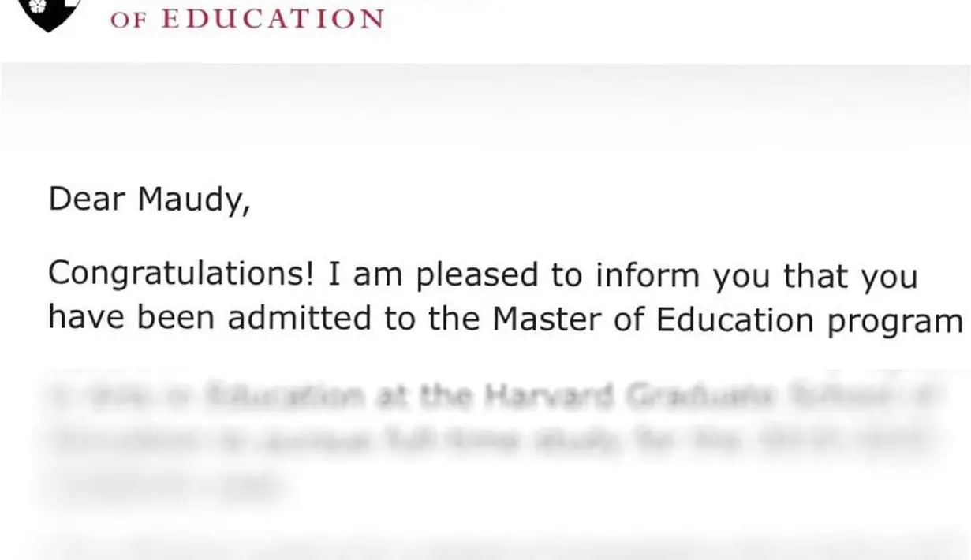This screenshot has width=971, height=560.
Task: Click the "OF EDUCATION" header text
Action: tap(247, 19)
